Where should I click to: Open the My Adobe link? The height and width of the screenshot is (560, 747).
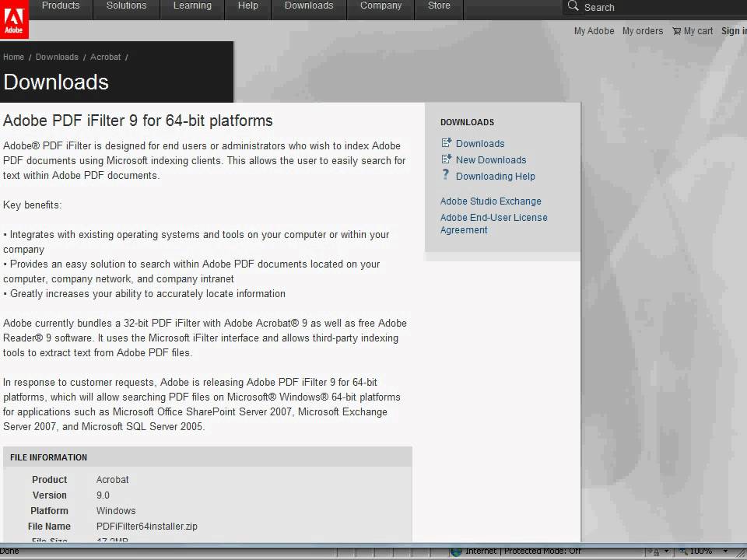(x=594, y=31)
